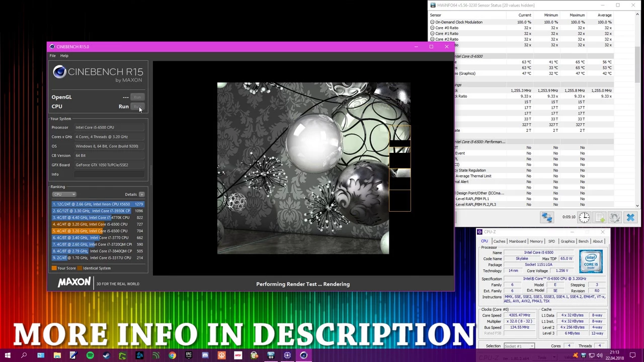The height and width of the screenshot is (362, 644).
Task: Click the HWiNFO clock reset timer icon
Action: pyautogui.click(x=584, y=217)
